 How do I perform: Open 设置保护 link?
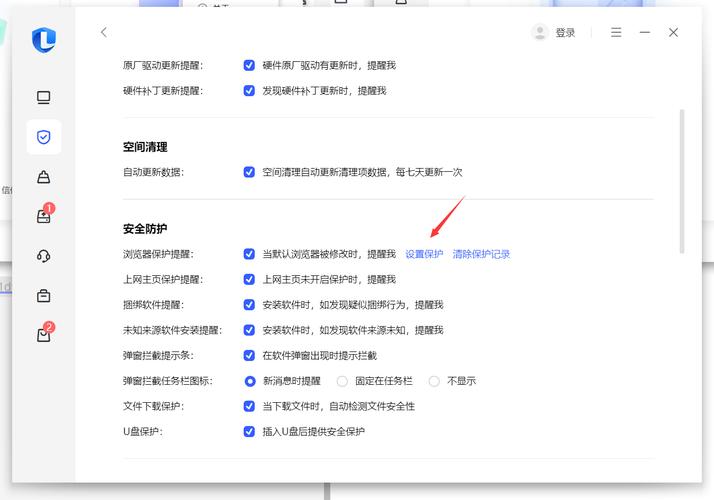coord(424,254)
